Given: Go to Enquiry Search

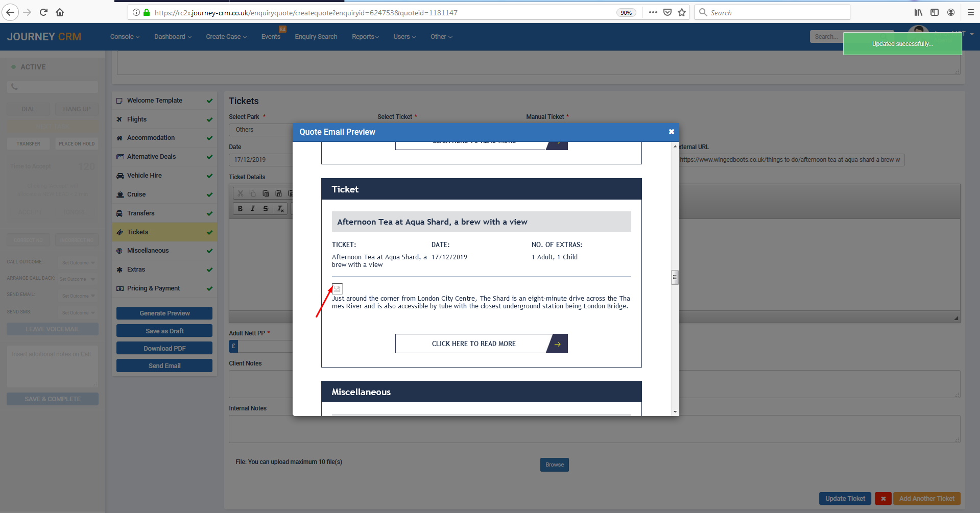Looking at the screenshot, I should point(316,37).
